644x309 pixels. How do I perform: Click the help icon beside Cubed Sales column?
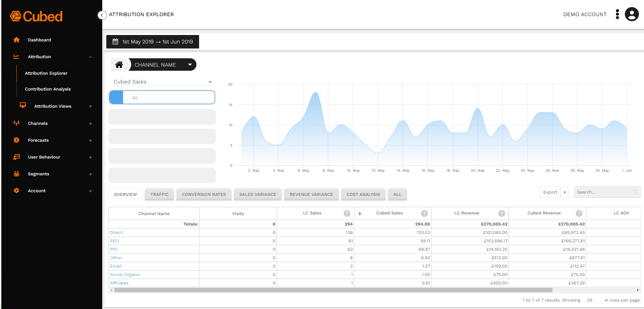coord(424,213)
